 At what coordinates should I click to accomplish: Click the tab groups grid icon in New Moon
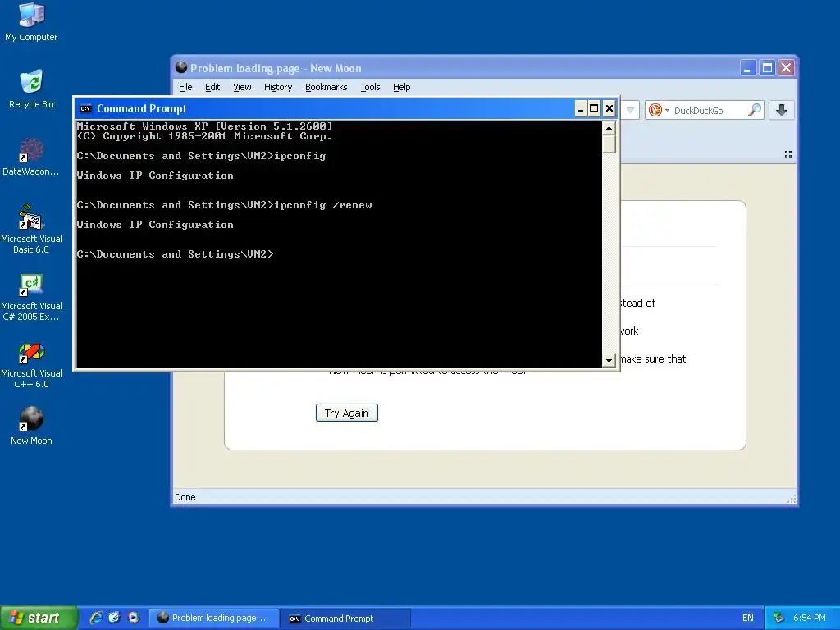788,154
